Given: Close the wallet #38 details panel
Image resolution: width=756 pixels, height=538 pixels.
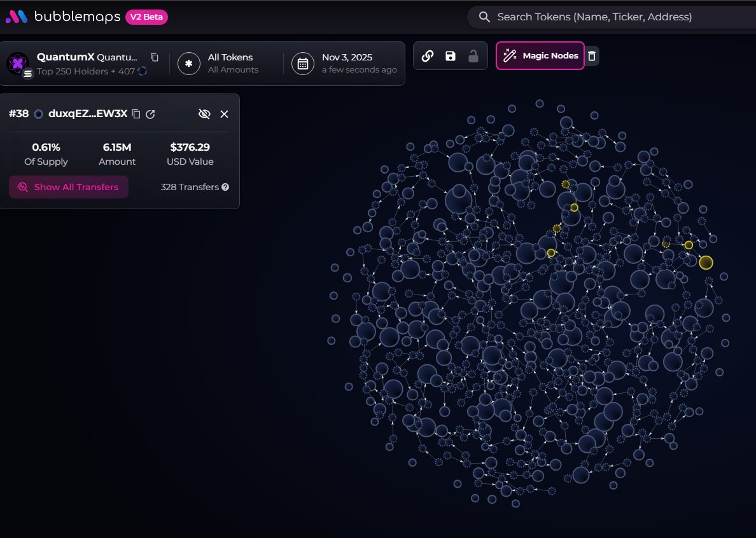Looking at the screenshot, I should pos(224,114).
